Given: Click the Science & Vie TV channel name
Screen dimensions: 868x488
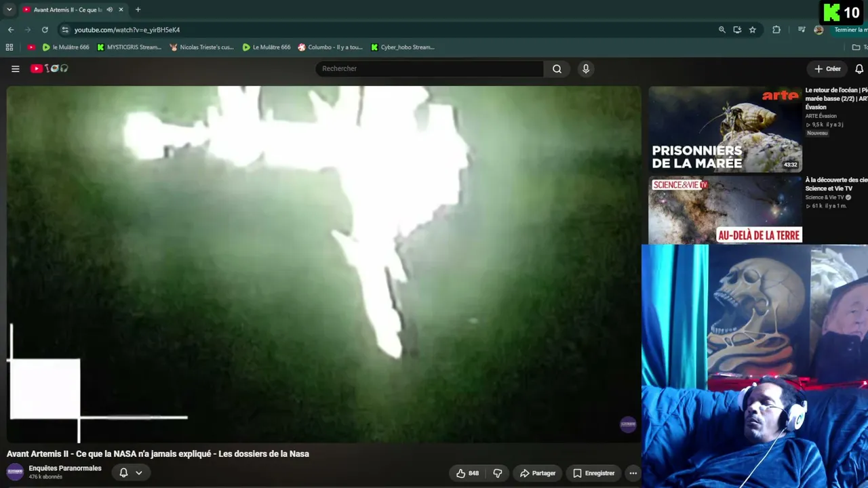Looking at the screenshot, I should (x=825, y=197).
